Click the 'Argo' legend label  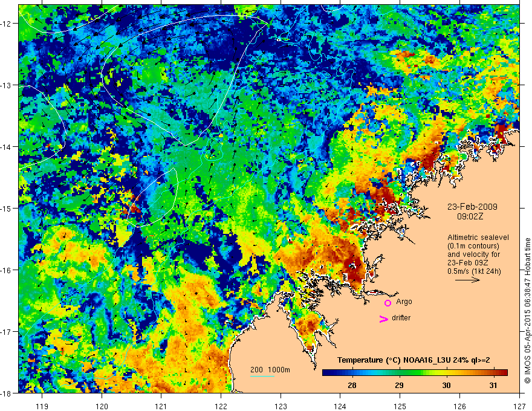pos(404,302)
